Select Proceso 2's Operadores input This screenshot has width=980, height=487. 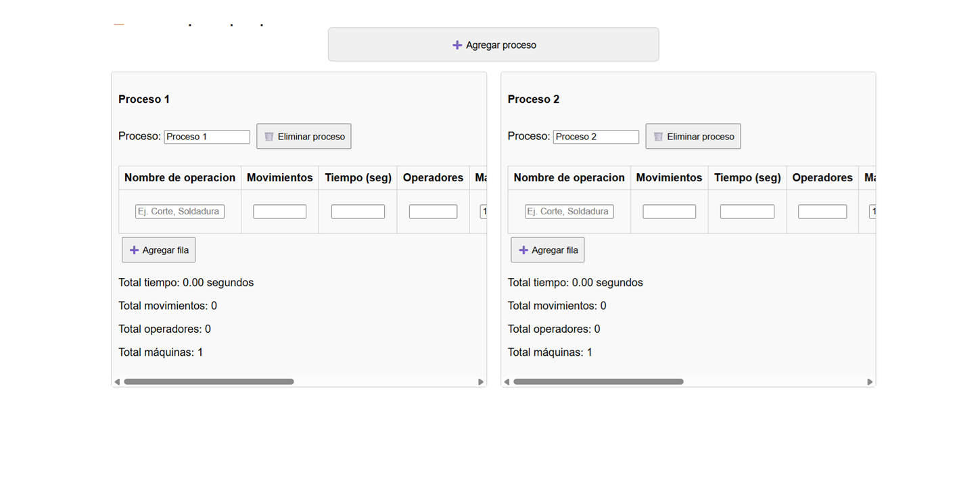822,211
